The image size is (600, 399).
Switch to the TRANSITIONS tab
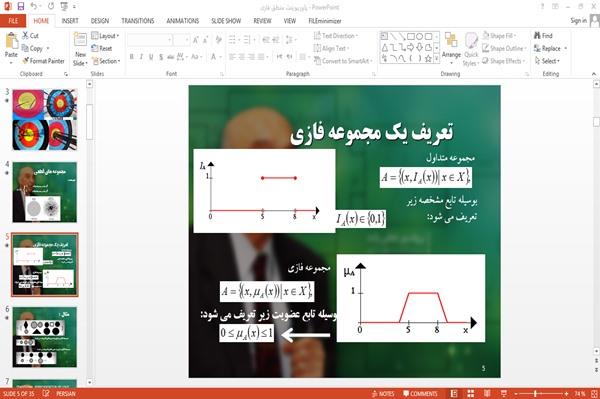coord(138,21)
